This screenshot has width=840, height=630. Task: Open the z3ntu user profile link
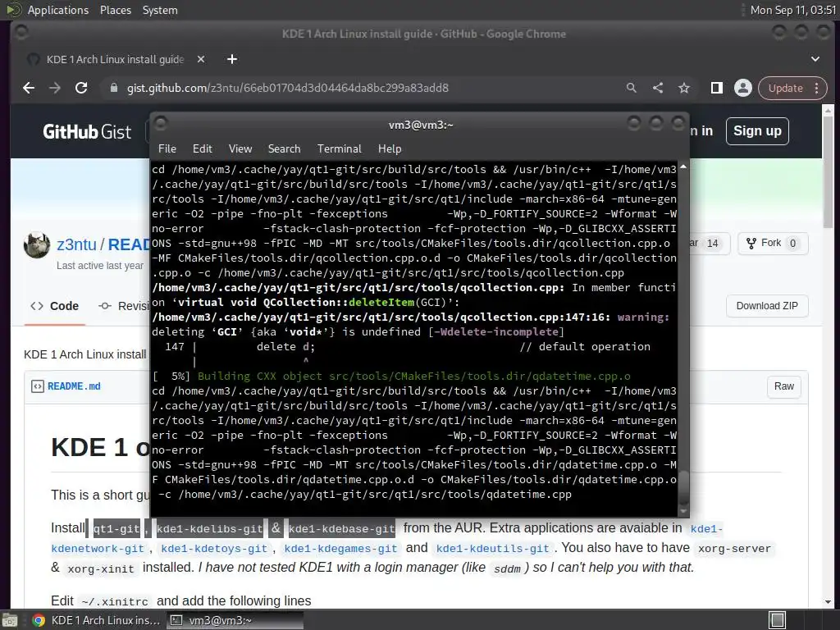[76, 244]
